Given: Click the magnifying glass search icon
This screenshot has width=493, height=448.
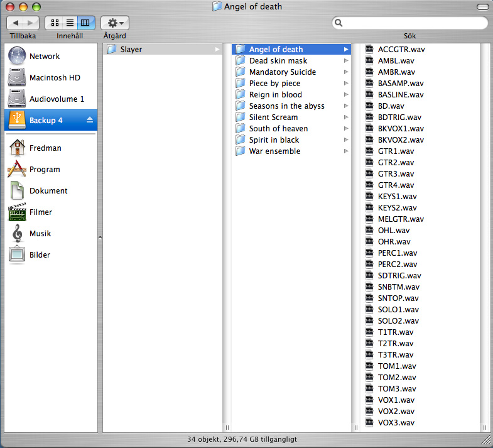Looking at the screenshot, I should 339,23.
